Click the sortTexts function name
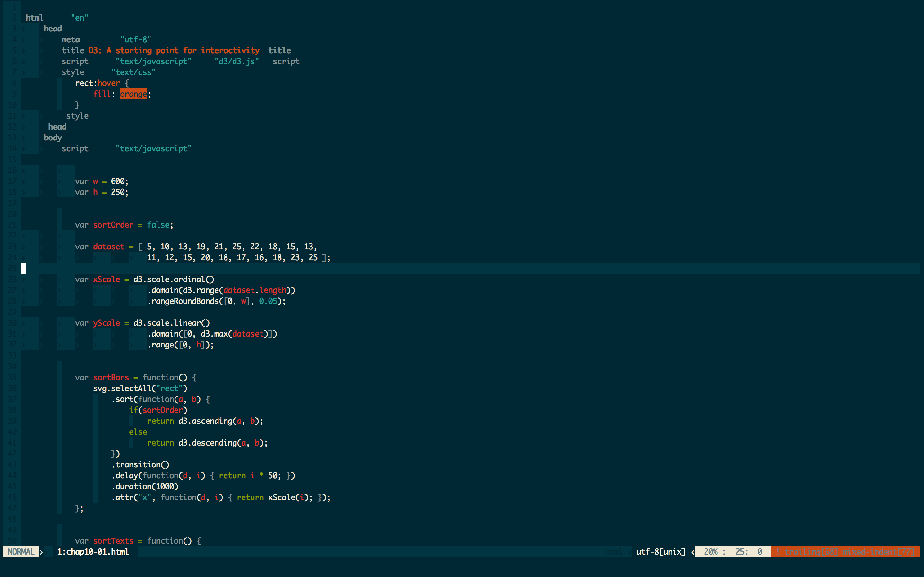The image size is (924, 577). tap(113, 541)
